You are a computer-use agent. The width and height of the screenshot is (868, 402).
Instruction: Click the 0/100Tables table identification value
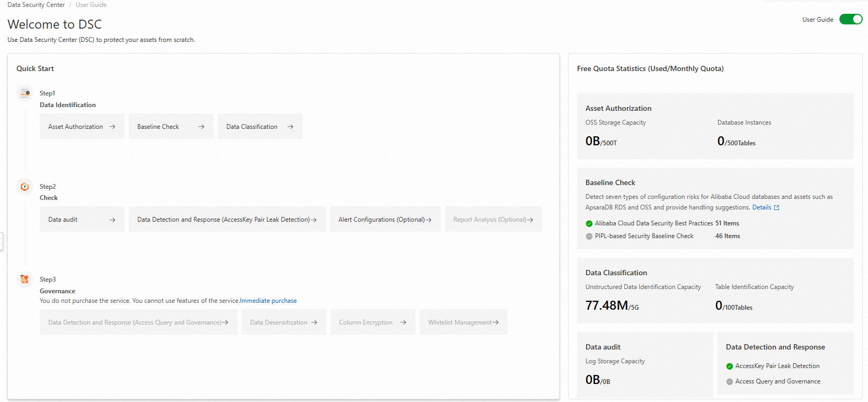coord(734,305)
